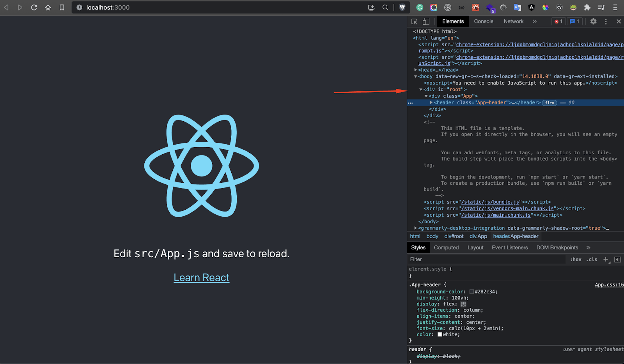
Task: Toggle the device toolbar emulation
Action: coord(426,21)
